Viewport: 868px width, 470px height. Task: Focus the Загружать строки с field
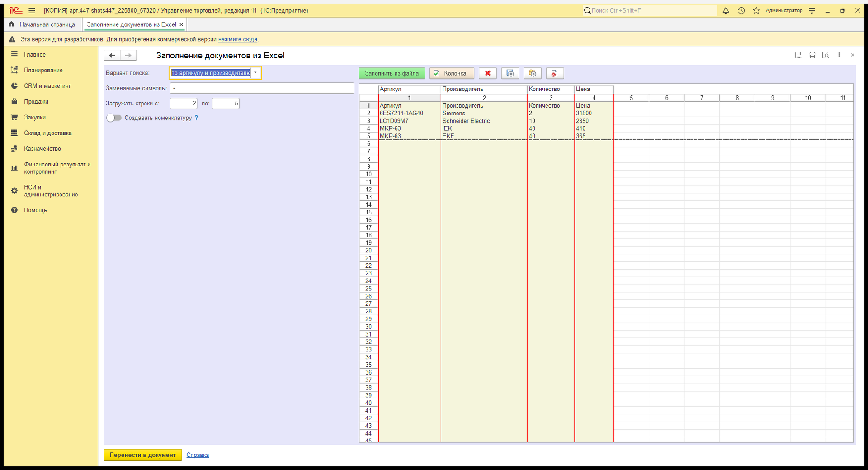(x=184, y=104)
